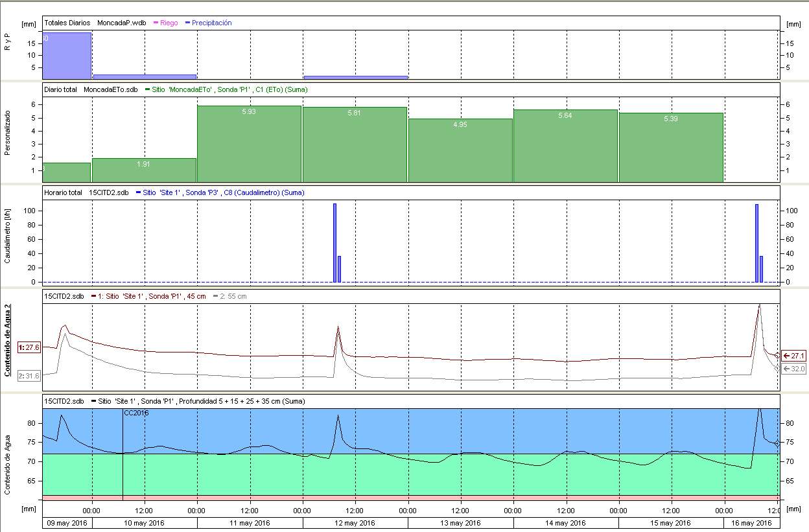Click the '14 may 2016' date label
The width and height of the screenshot is (809, 532).
pos(566,523)
